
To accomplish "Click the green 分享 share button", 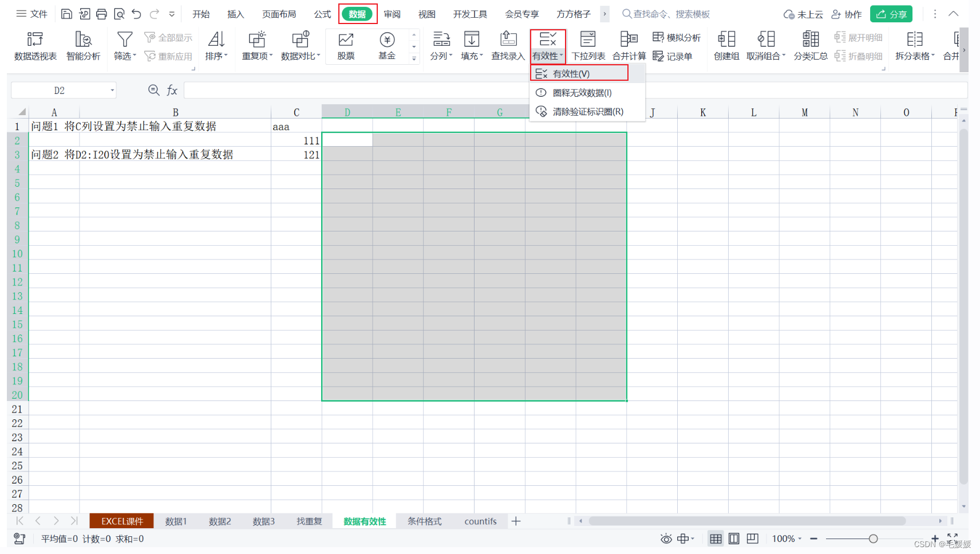I will pos(891,14).
